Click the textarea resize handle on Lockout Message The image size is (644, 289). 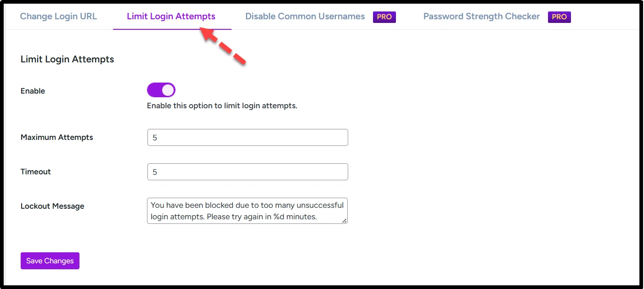click(345, 222)
